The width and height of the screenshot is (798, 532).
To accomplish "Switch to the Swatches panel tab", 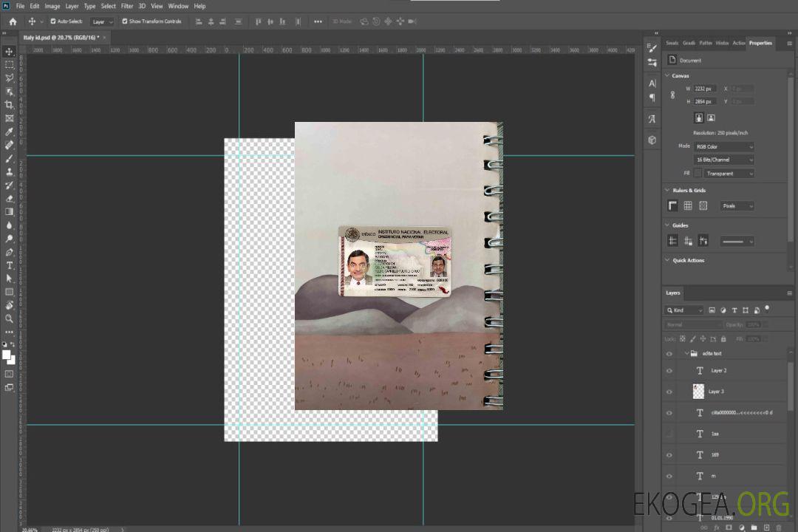I will (672, 43).
